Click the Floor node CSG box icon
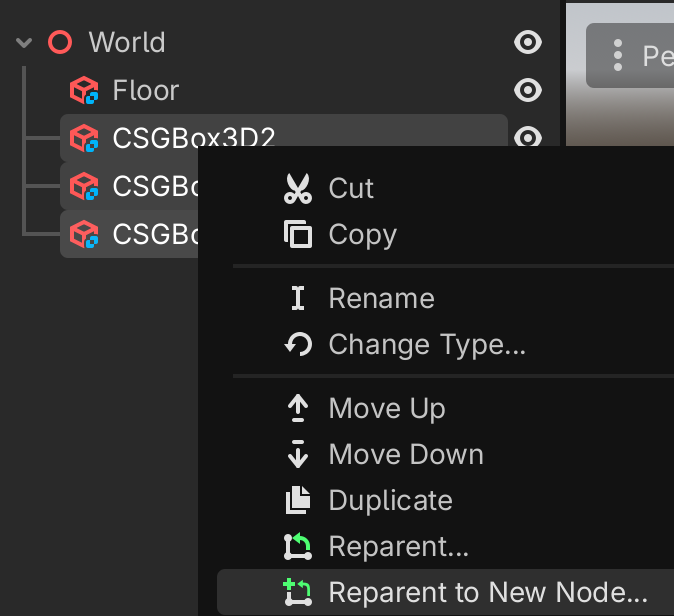Image resolution: width=674 pixels, height=616 pixels. coord(84,91)
